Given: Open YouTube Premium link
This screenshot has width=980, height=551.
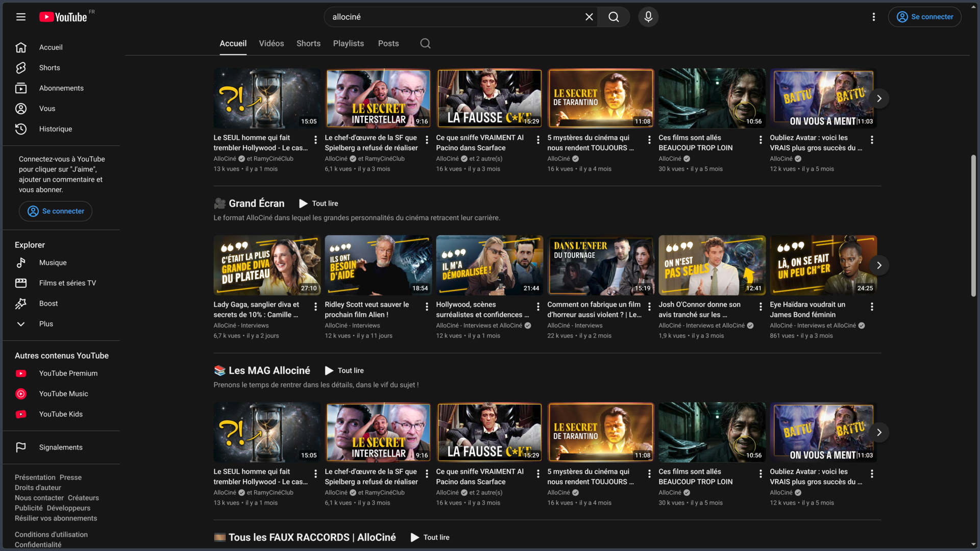Looking at the screenshot, I should click(x=61, y=373).
